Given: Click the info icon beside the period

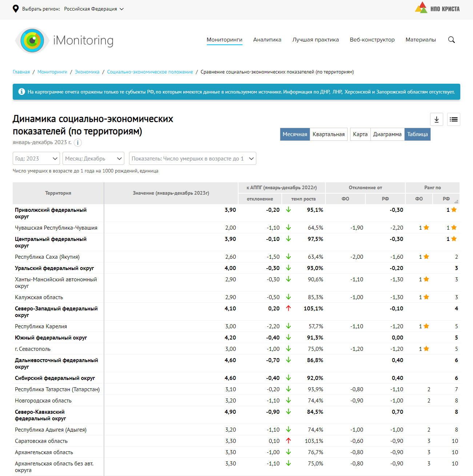Looking at the screenshot, I should click(78, 143).
